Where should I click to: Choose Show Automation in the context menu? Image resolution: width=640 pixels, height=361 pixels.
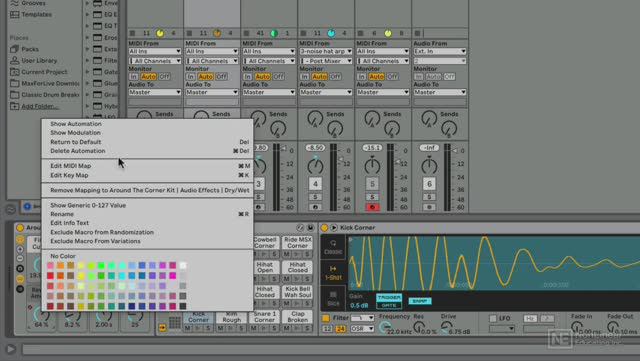tap(148, 124)
